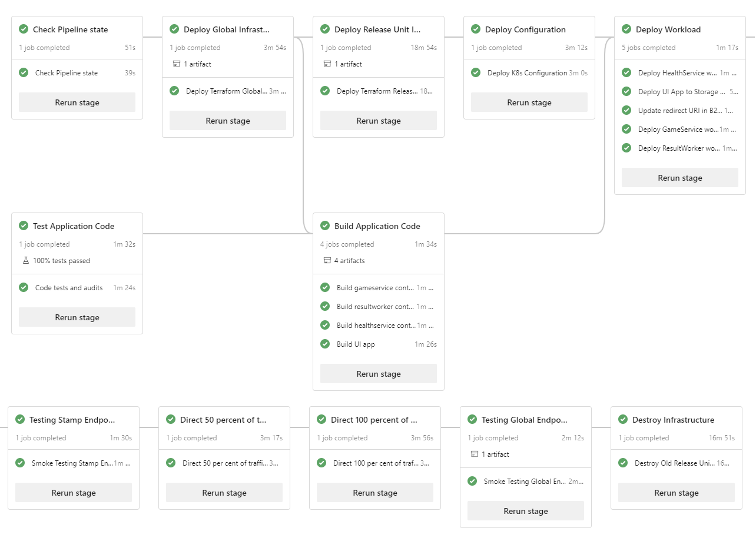Viewport: 756px width, 541px height.
Task: Rerun the Destroy Infrastructure stage
Action: click(677, 493)
